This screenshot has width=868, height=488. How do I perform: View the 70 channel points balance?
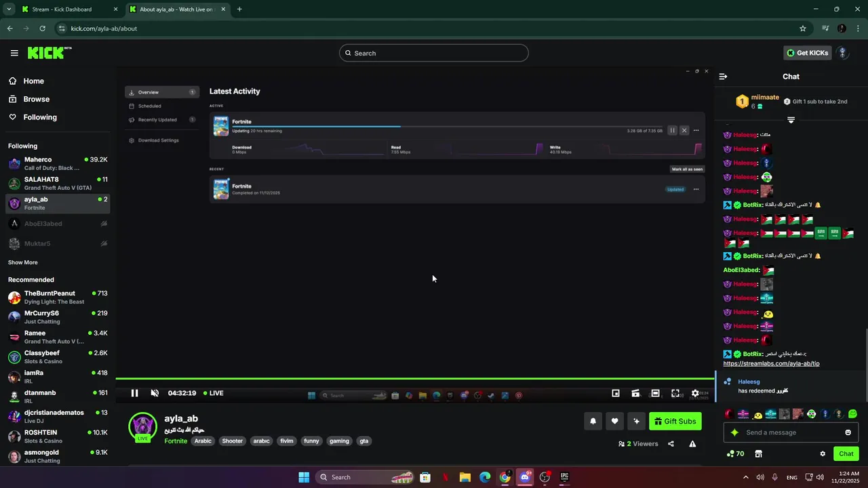(735, 454)
